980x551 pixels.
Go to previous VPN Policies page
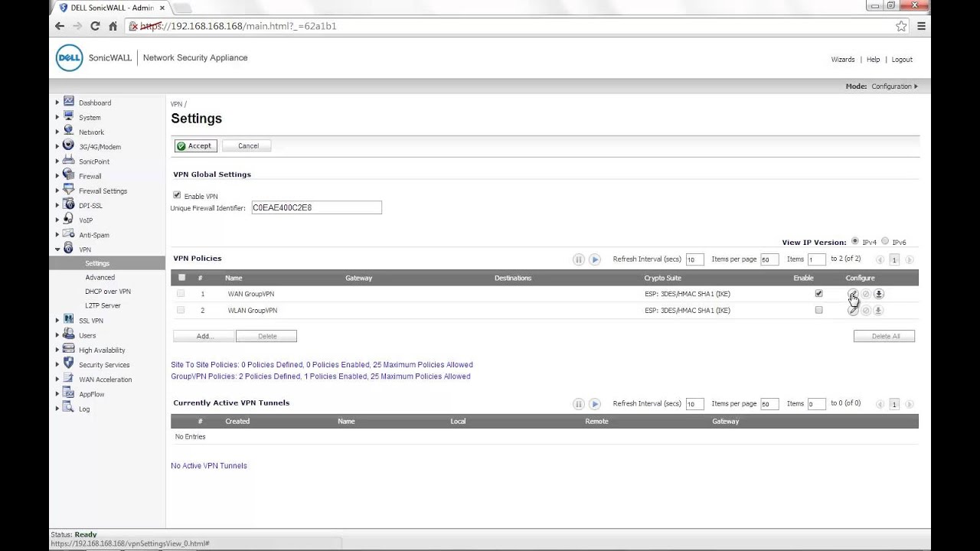[880, 259]
